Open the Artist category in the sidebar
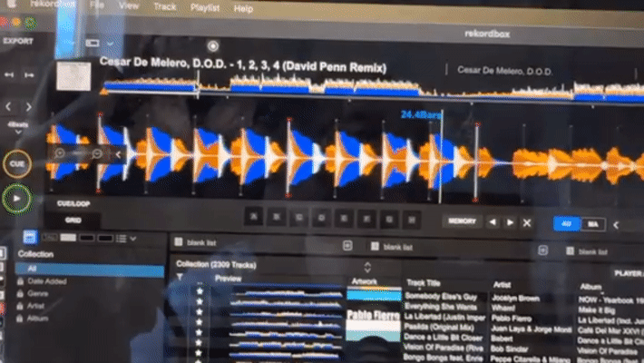644x363 pixels. pos(35,306)
